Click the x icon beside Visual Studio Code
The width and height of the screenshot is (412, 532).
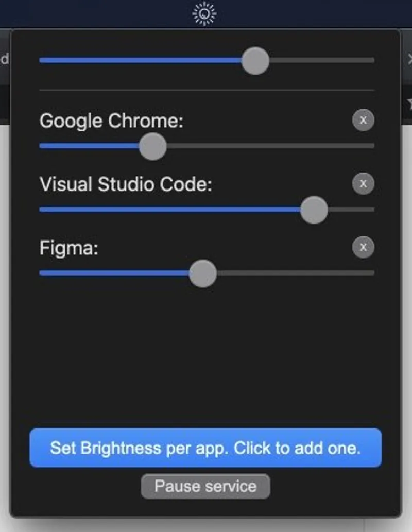[363, 184]
